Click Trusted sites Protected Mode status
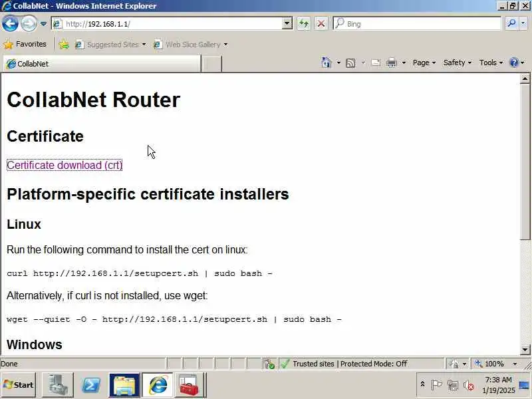Viewport: 532px width, 399px height. (x=350, y=364)
